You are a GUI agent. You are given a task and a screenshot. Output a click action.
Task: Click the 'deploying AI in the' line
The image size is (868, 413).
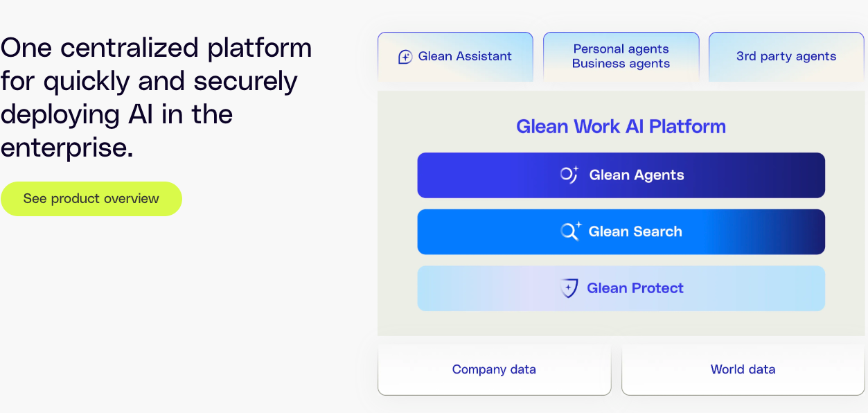point(116,114)
